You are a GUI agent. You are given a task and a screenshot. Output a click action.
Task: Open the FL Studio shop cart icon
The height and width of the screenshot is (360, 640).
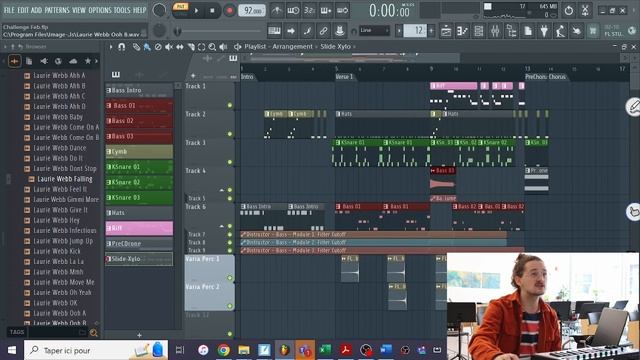click(593, 31)
